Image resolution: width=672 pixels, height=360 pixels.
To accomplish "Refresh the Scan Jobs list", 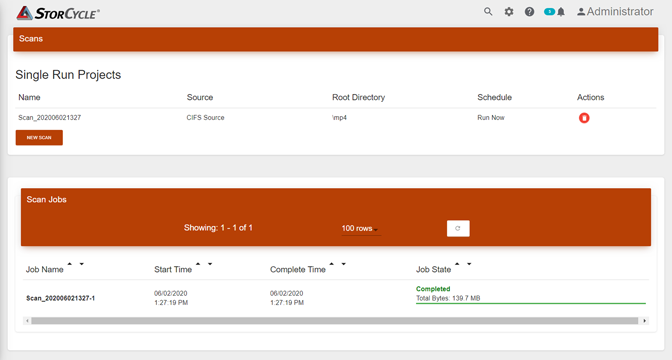I will tap(458, 228).
